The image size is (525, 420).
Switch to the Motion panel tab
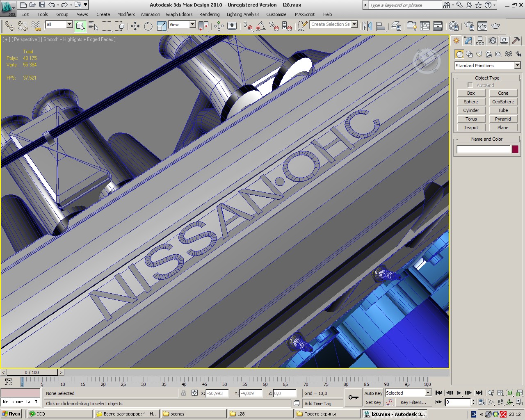(x=492, y=41)
